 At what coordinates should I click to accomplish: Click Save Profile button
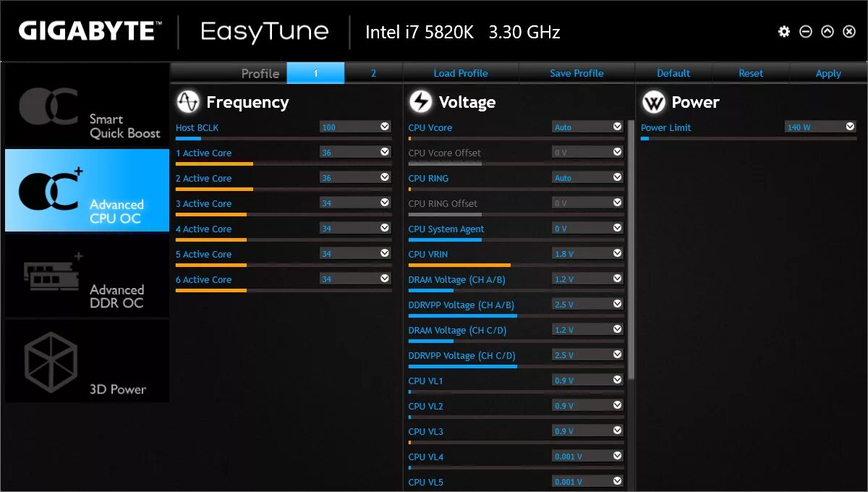[x=576, y=73]
